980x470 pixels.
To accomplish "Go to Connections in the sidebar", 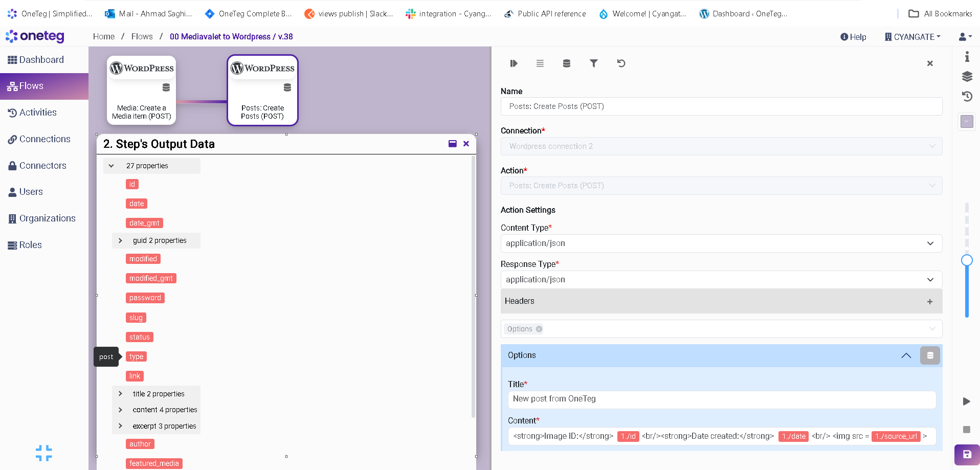I will pyautogui.click(x=44, y=139).
